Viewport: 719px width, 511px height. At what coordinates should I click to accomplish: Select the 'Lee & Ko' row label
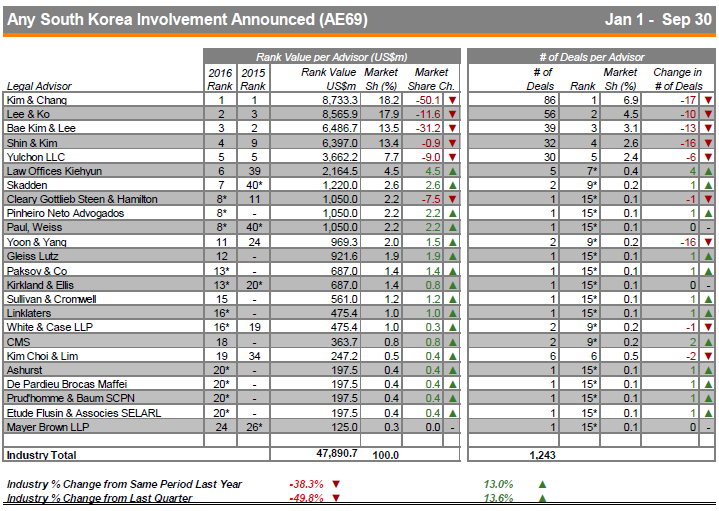28,114
